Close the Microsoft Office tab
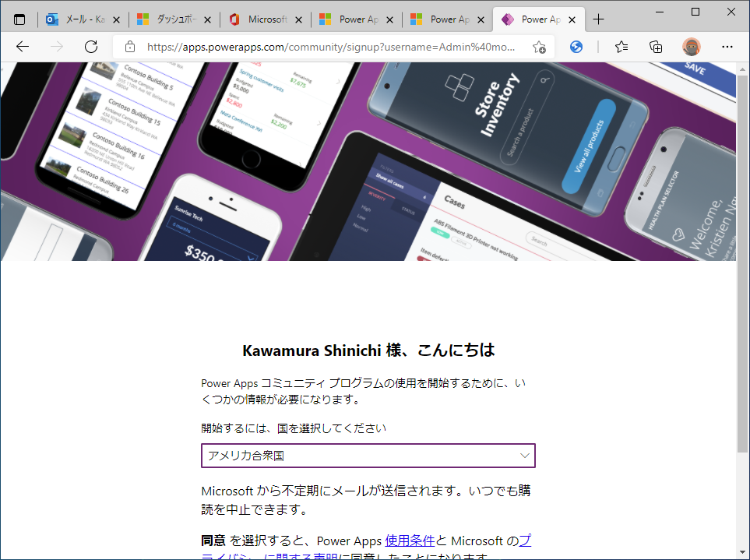Screen dimensions: 750x560 (298, 19)
